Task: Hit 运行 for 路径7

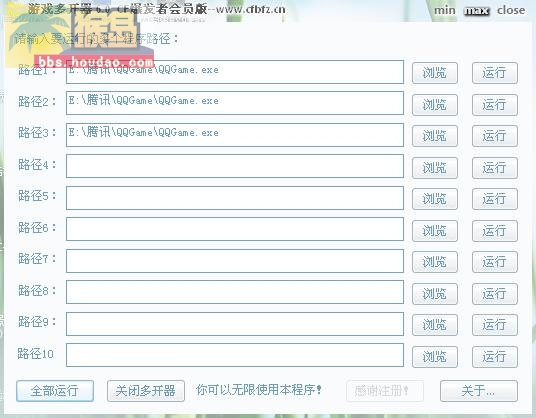Action: [495, 262]
